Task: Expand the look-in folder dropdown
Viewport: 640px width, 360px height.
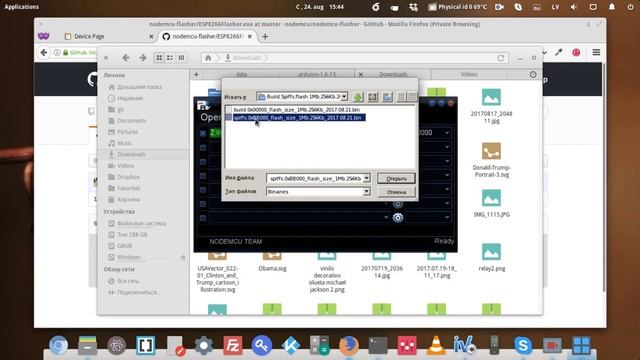Action: (x=344, y=97)
